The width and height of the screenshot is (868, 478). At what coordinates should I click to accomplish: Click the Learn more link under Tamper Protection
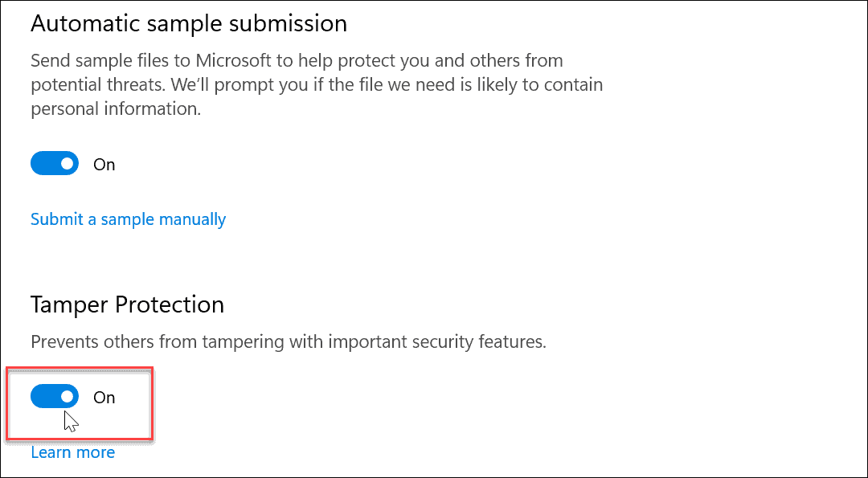[72, 452]
